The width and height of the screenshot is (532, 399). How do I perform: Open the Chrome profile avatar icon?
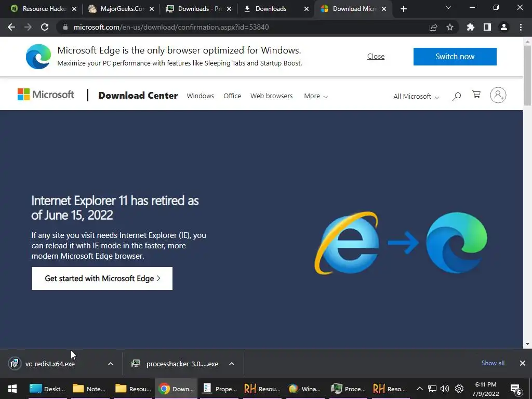tap(504, 27)
